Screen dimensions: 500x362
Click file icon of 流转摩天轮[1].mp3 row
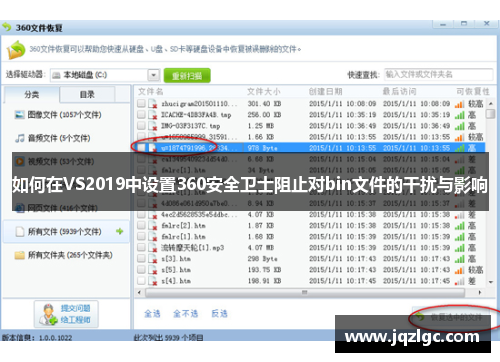[x=153, y=248]
